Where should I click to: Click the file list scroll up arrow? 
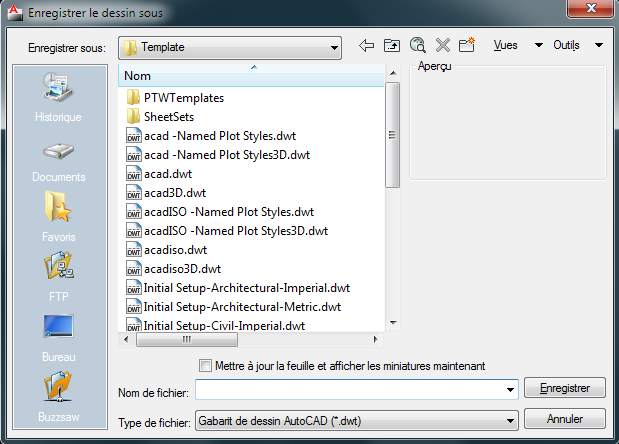(x=393, y=73)
